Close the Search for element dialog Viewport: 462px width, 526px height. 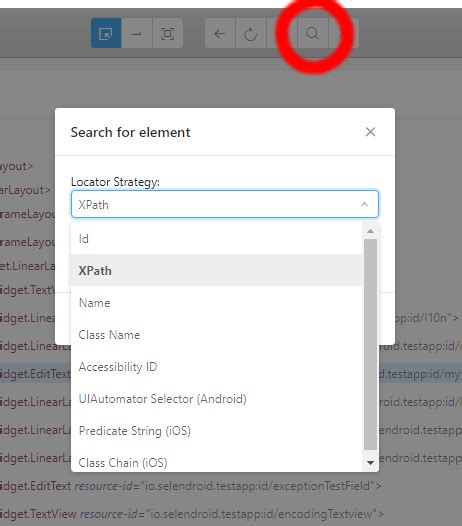tap(370, 132)
